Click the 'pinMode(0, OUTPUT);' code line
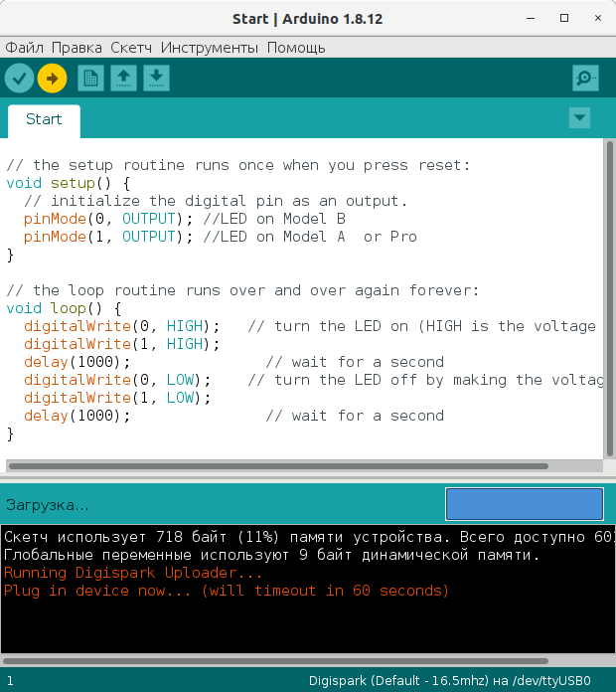 pos(108,219)
